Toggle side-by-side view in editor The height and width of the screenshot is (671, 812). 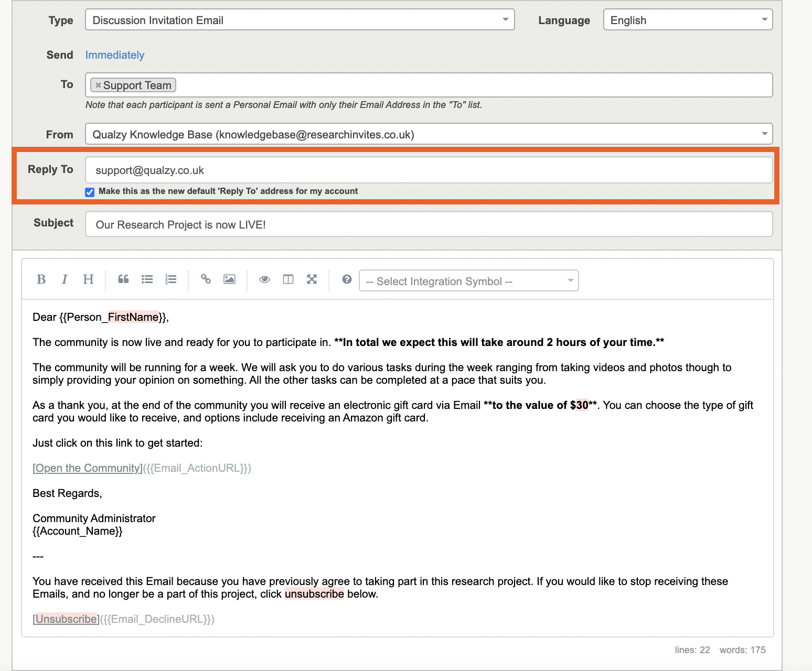coord(288,279)
